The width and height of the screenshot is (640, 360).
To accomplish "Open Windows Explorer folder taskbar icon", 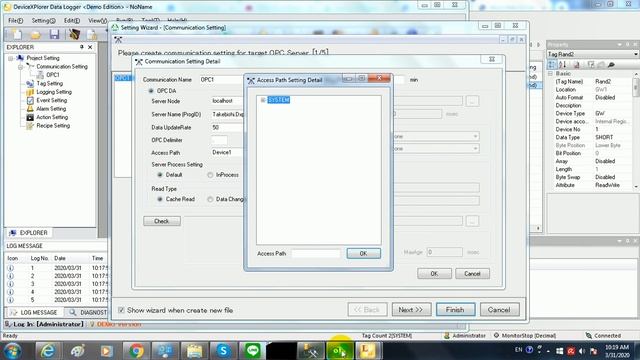I will tap(194, 351).
